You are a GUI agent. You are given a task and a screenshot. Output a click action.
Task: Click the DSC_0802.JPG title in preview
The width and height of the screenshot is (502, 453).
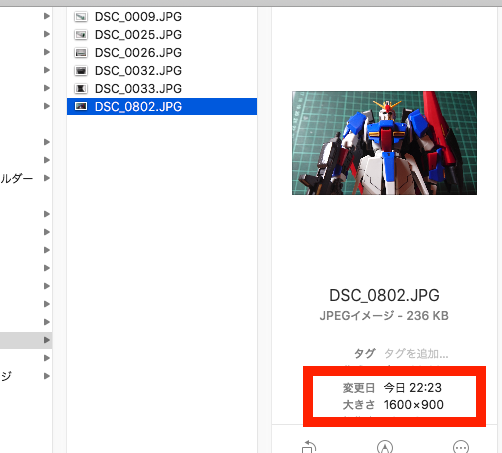point(384,295)
